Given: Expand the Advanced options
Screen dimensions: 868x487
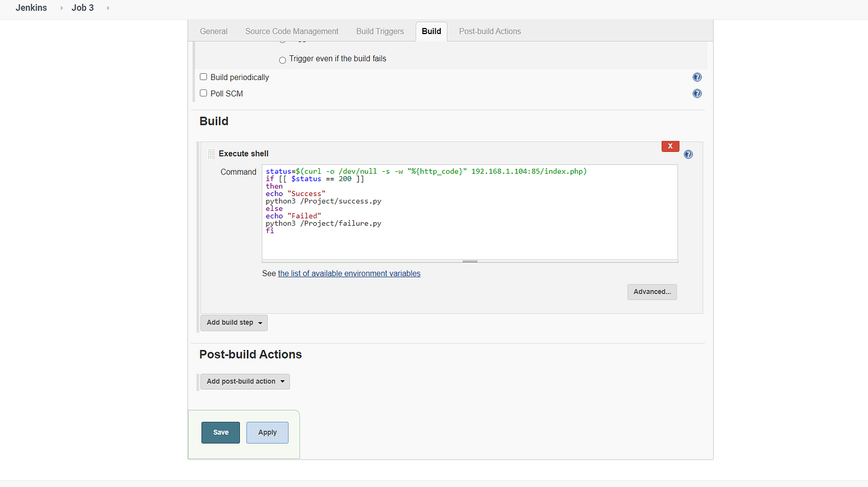Looking at the screenshot, I should pyautogui.click(x=652, y=292).
